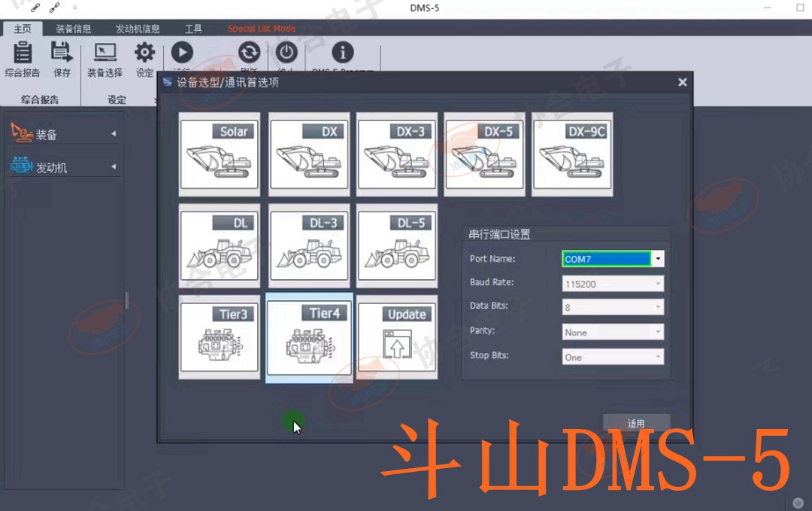Select the Tier4 engine tile
The image size is (812, 511).
point(309,338)
